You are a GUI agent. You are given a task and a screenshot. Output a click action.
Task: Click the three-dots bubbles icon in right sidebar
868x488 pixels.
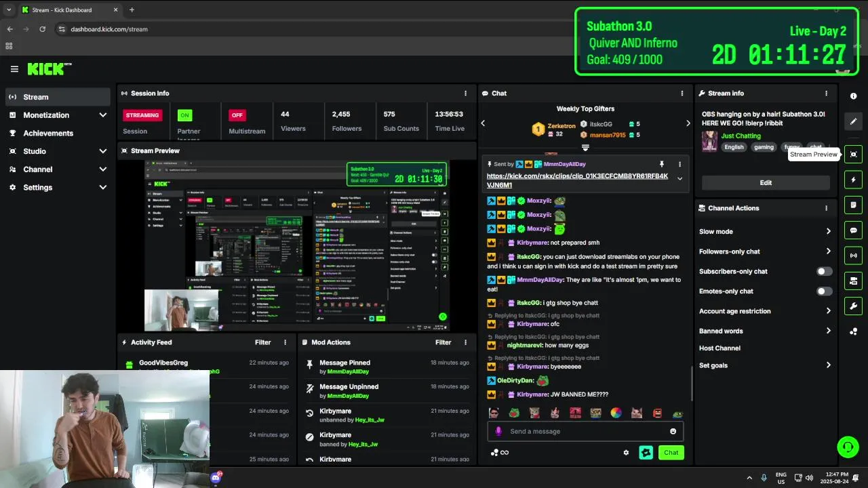pos(854,331)
